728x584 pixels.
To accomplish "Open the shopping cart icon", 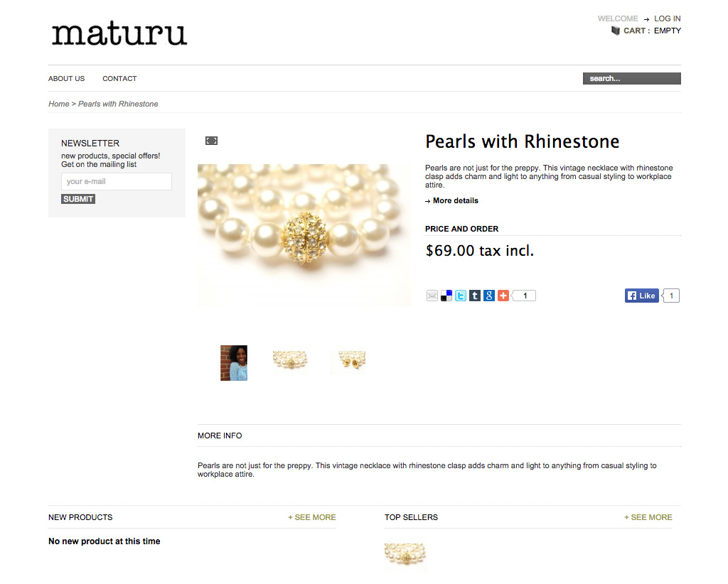I will (615, 31).
